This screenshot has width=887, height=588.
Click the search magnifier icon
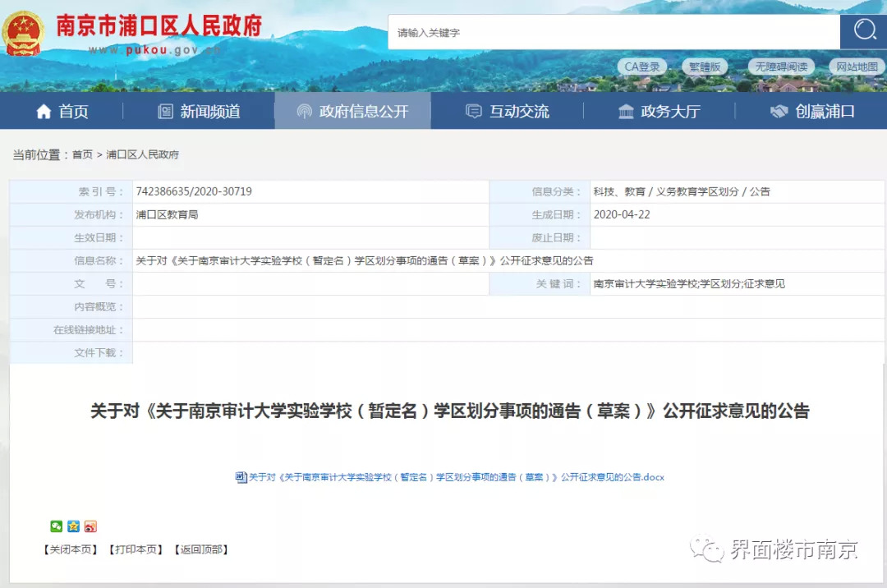point(863,31)
